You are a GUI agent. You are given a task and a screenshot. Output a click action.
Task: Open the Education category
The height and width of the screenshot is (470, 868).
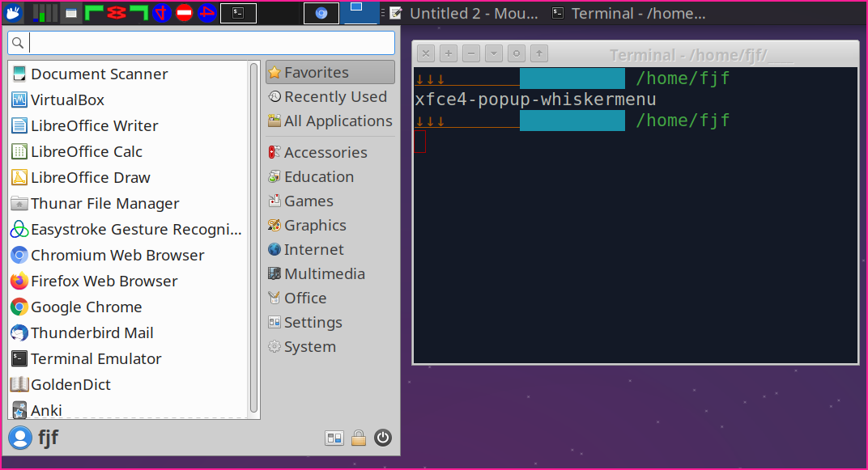pyautogui.click(x=330, y=177)
